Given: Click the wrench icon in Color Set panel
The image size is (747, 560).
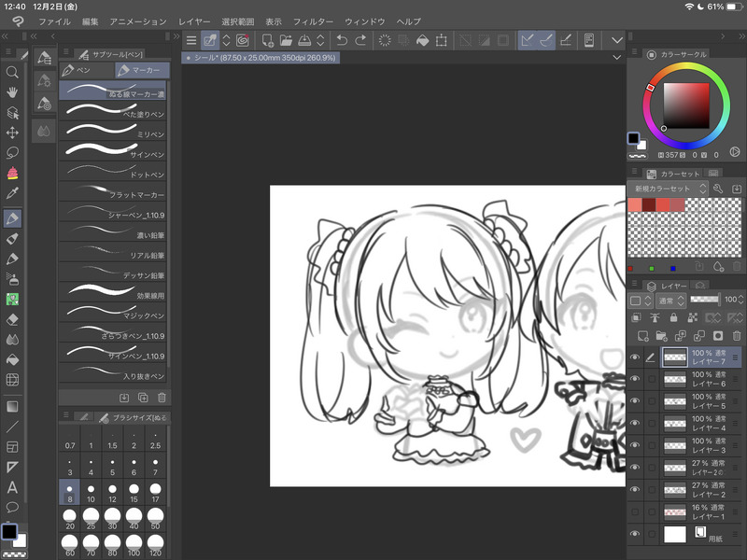Looking at the screenshot, I should tap(718, 189).
